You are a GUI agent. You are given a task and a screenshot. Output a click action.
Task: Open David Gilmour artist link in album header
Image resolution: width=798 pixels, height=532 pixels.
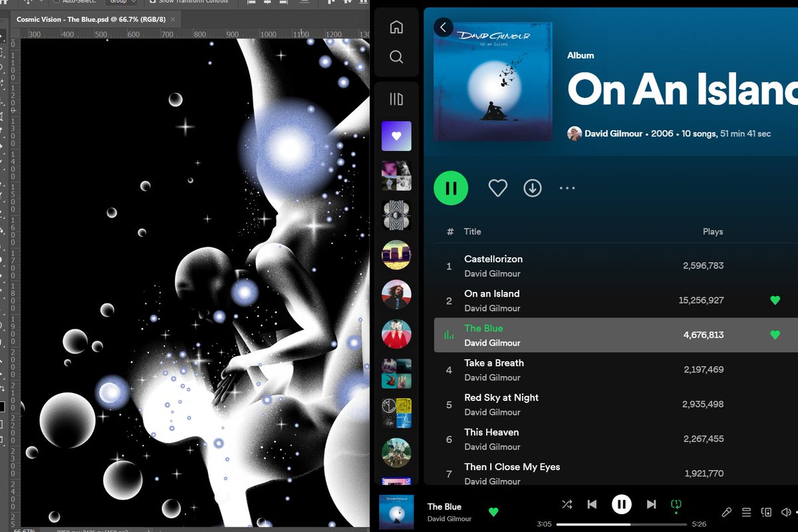[614, 134]
